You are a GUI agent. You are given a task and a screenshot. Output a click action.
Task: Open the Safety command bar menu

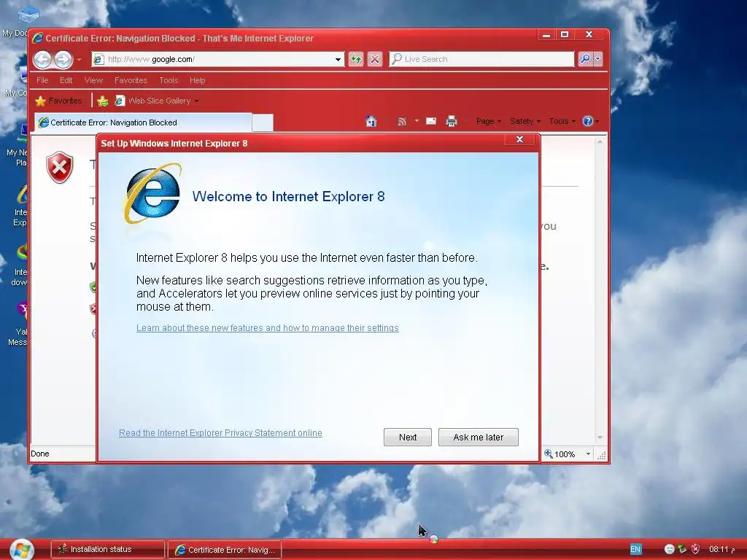(525, 122)
